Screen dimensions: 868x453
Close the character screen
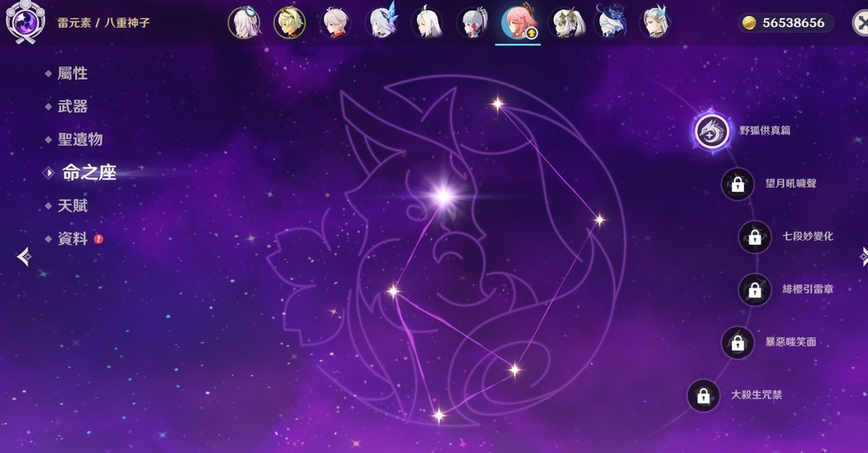point(860,23)
